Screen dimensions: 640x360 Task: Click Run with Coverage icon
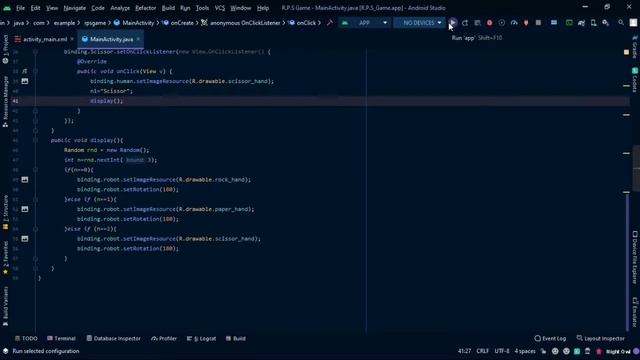502,23
